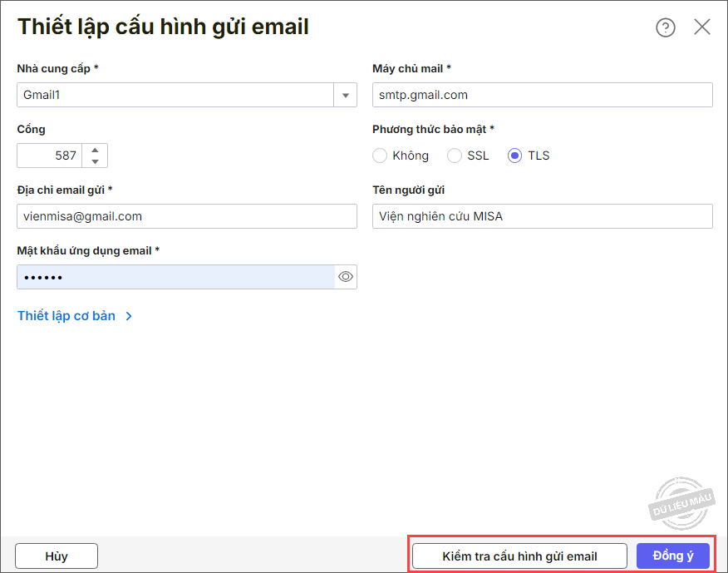
Task: Select the Không security option
Action: (380, 156)
